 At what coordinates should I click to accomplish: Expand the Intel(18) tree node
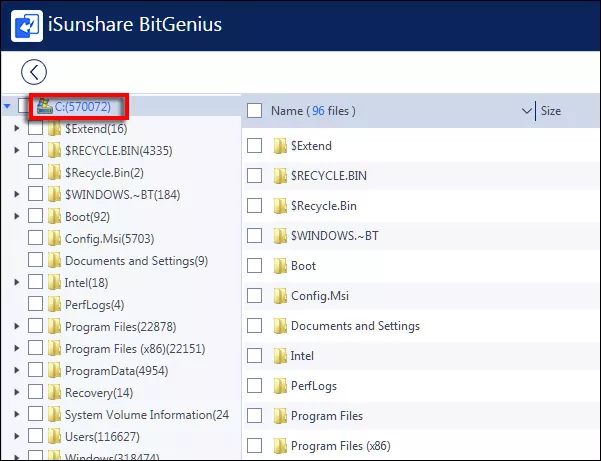(16, 282)
